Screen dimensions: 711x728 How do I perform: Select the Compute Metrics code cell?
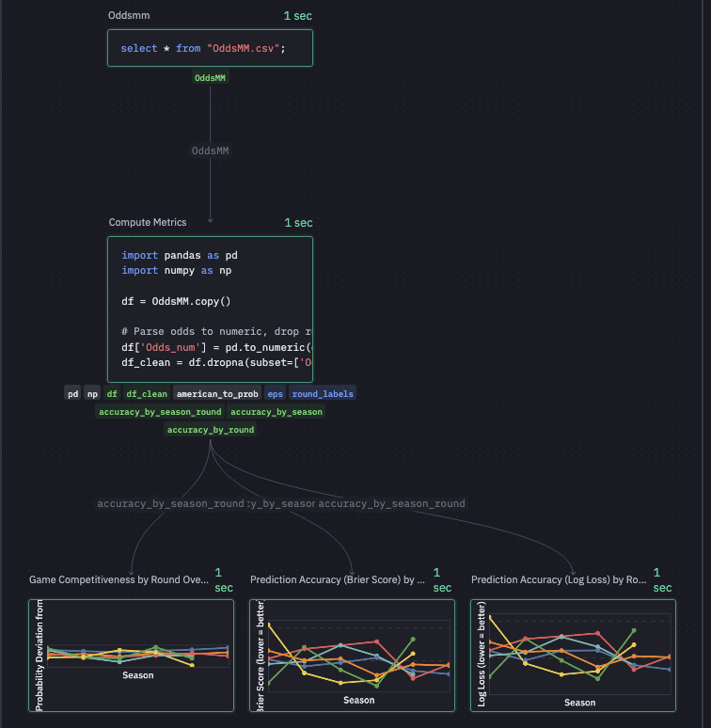coord(210,308)
